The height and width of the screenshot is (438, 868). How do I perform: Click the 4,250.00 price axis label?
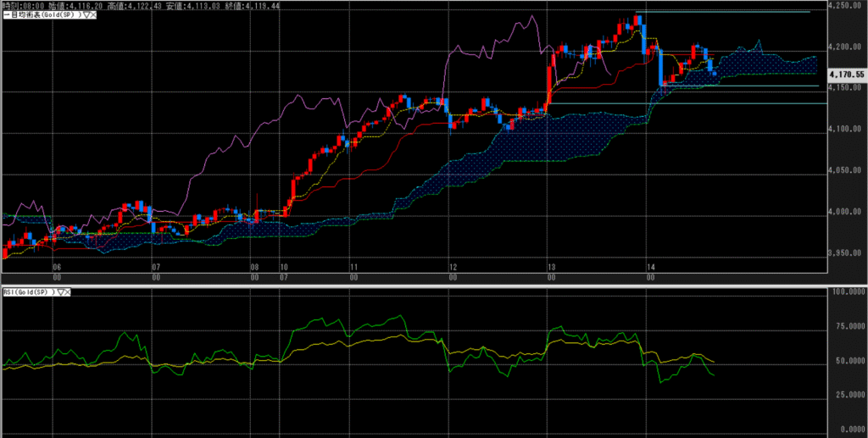(849, 6)
